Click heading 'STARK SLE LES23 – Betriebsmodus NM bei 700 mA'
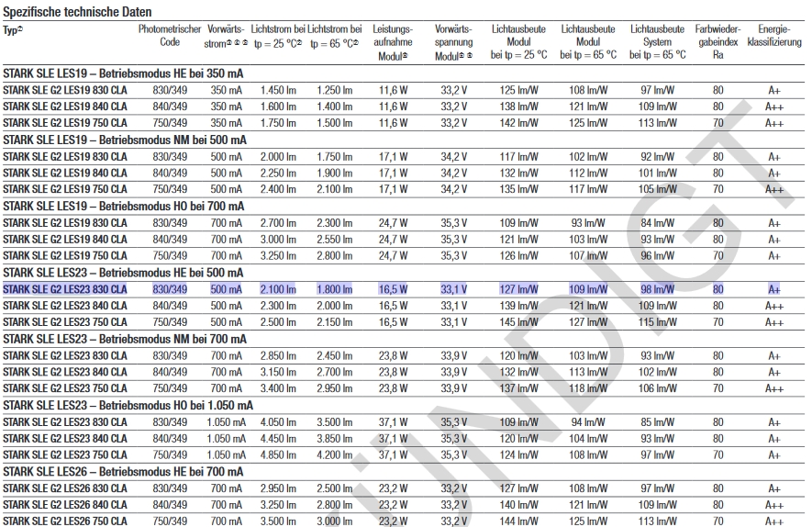This screenshot has width=812, height=527. click(124, 339)
